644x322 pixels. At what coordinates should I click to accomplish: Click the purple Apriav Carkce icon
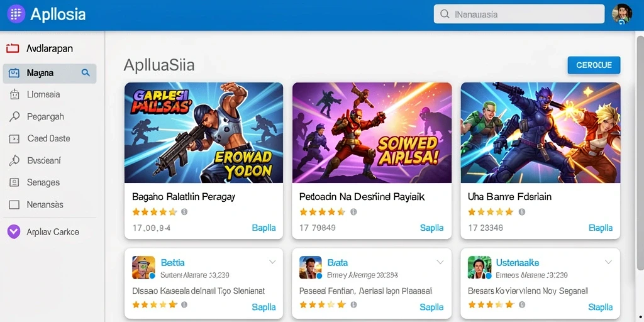pyautogui.click(x=14, y=232)
